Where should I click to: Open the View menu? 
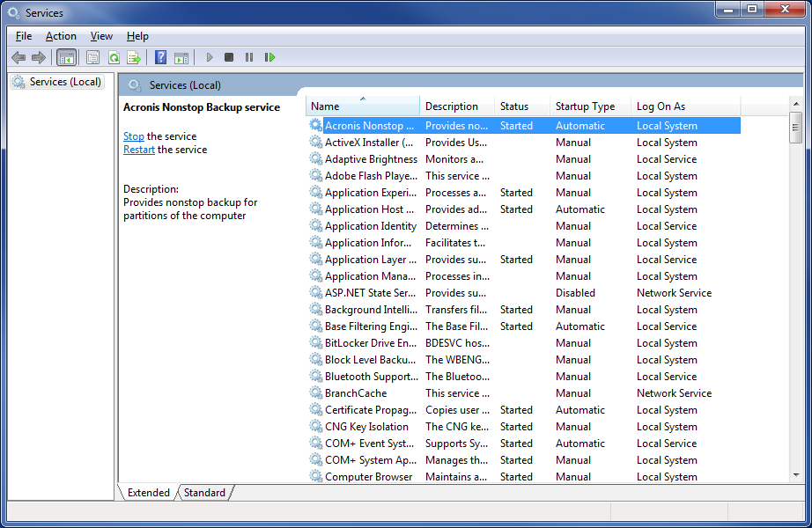pyautogui.click(x=101, y=36)
